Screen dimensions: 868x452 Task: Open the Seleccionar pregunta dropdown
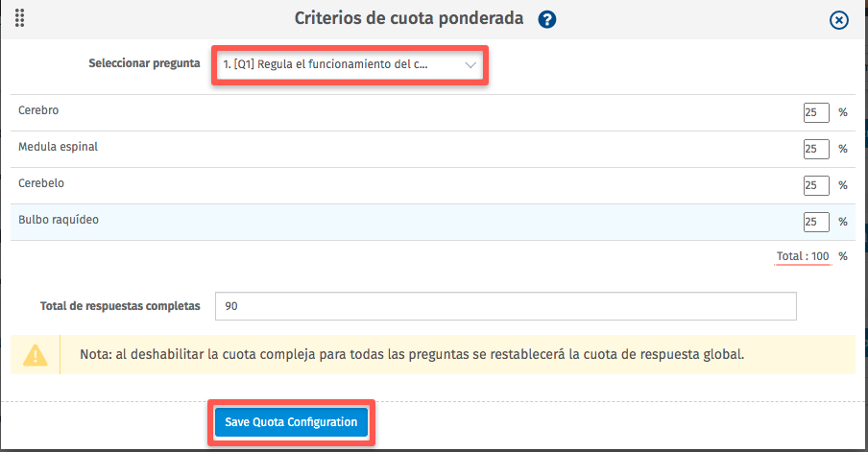point(350,64)
